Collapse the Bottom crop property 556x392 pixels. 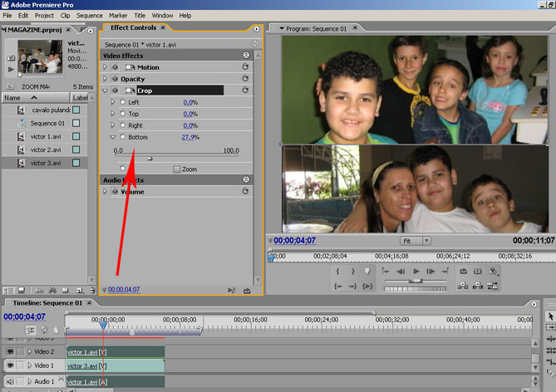point(113,137)
